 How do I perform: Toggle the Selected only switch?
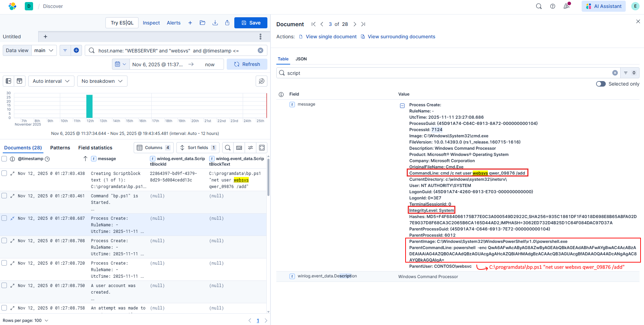(x=601, y=84)
